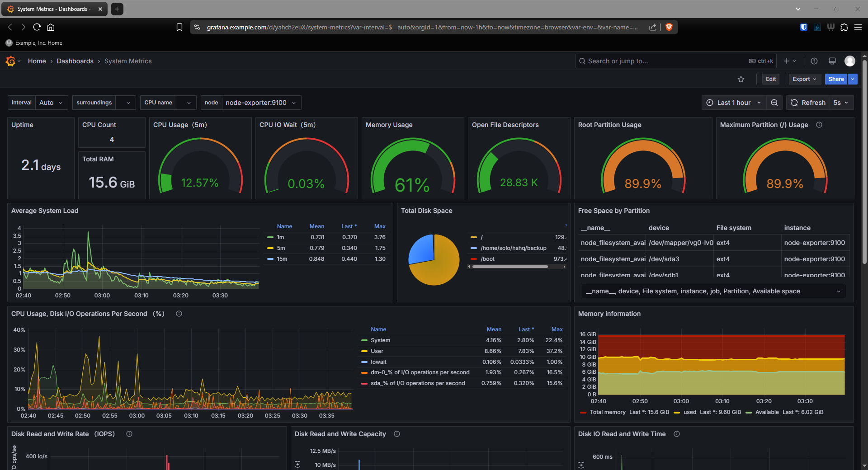Click the browser bookmark icon
868x470 pixels.
point(179,27)
